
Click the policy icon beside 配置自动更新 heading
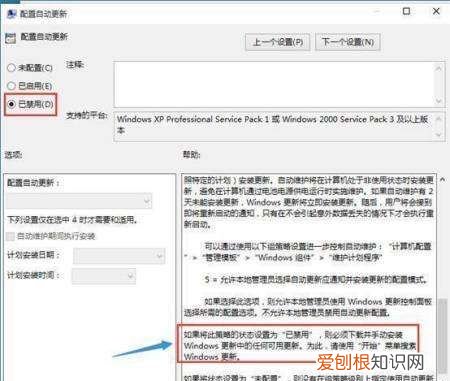point(10,38)
